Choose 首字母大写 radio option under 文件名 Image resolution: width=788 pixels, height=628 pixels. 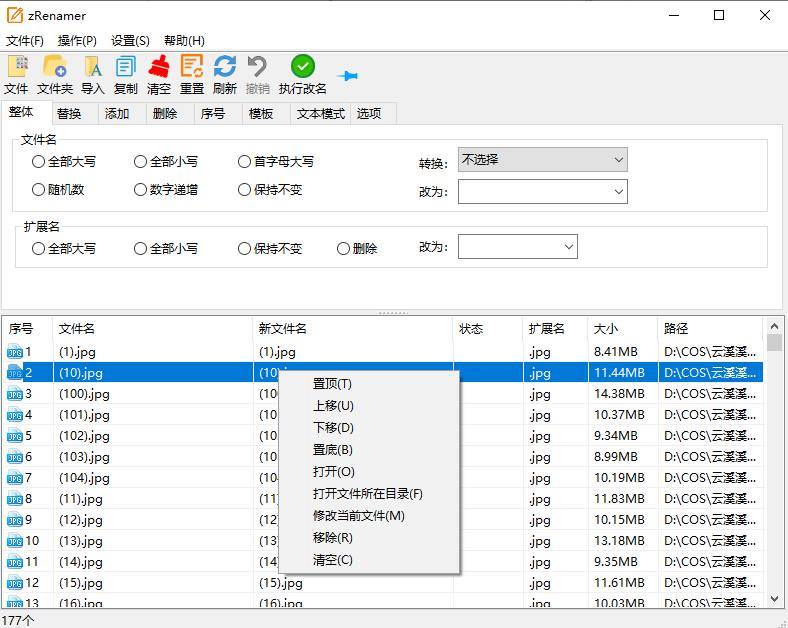(245, 161)
